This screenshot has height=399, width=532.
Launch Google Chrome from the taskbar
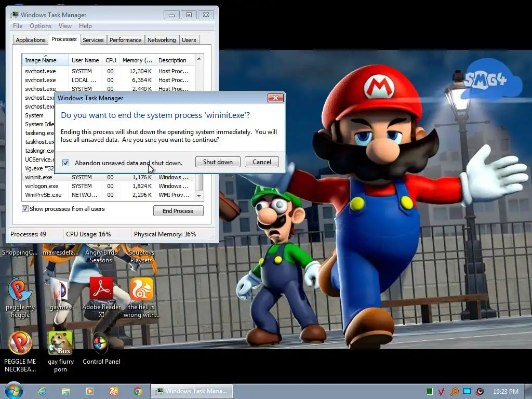pyautogui.click(x=137, y=391)
